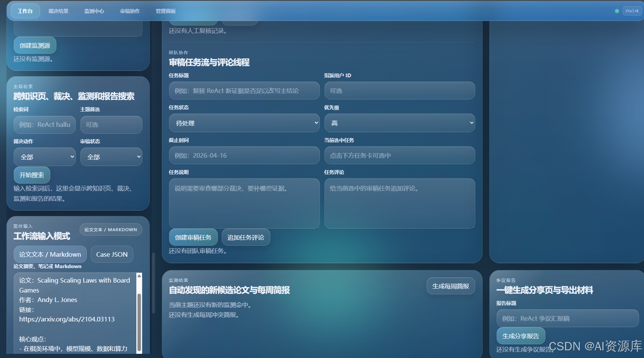
Task: Click the arxiv.org/abs/2104.03113 link text
Action: [x=67, y=319]
